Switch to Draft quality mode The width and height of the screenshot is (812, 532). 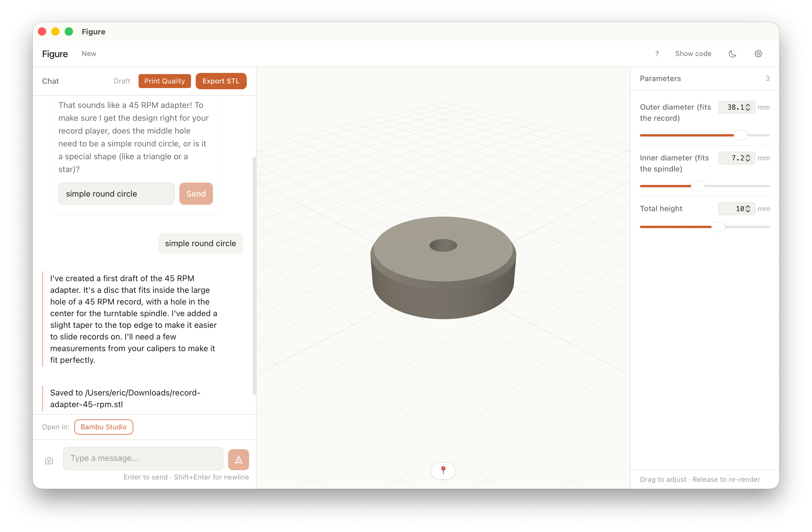(122, 81)
